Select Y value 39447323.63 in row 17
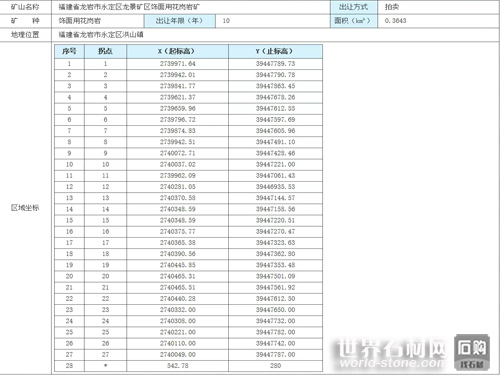 click(x=275, y=243)
